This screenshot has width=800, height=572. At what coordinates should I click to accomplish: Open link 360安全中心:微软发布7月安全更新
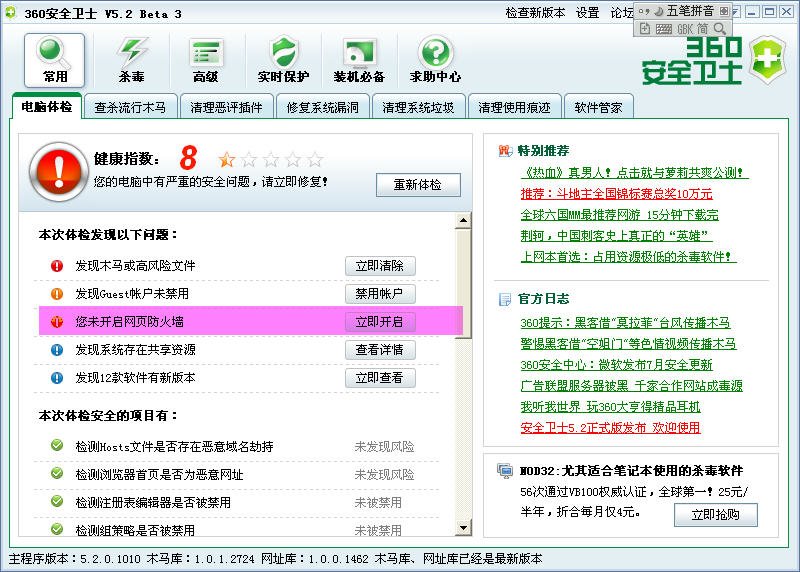pyautogui.click(x=616, y=365)
